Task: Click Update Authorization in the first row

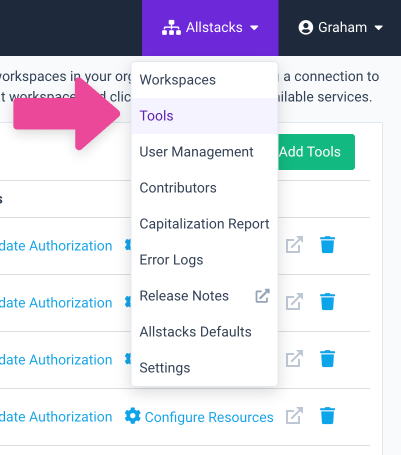Action: 56,246
